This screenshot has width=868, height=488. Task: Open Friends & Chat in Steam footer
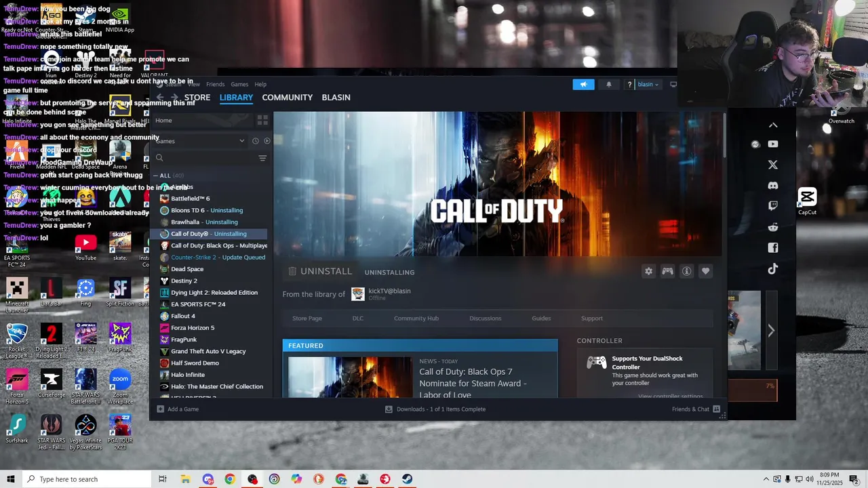[x=696, y=409]
